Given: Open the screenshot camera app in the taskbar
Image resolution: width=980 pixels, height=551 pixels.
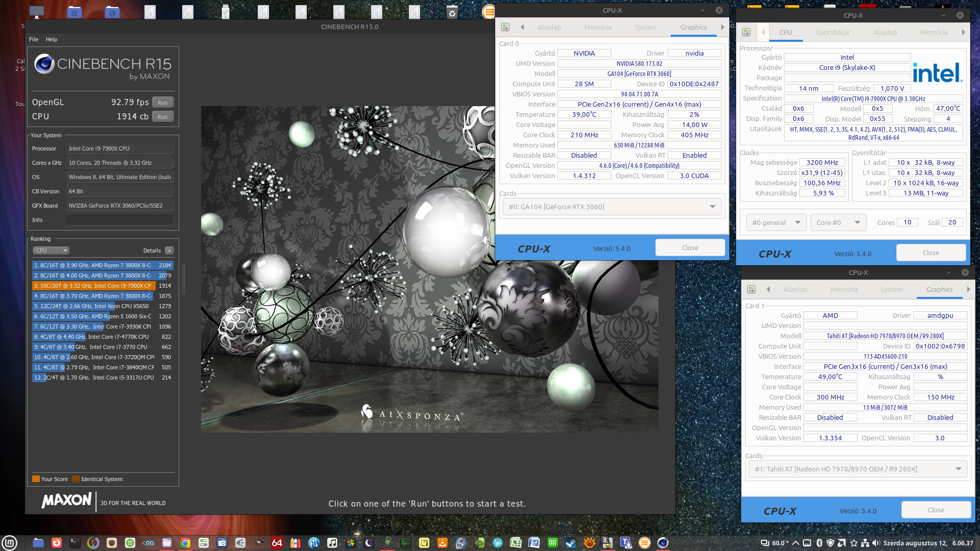Looking at the screenshot, I should tap(222, 543).
